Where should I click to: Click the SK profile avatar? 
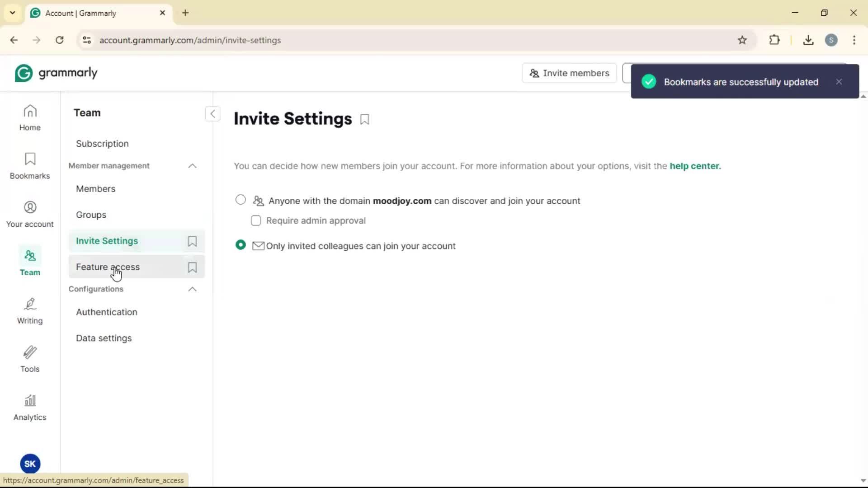pos(30,464)
